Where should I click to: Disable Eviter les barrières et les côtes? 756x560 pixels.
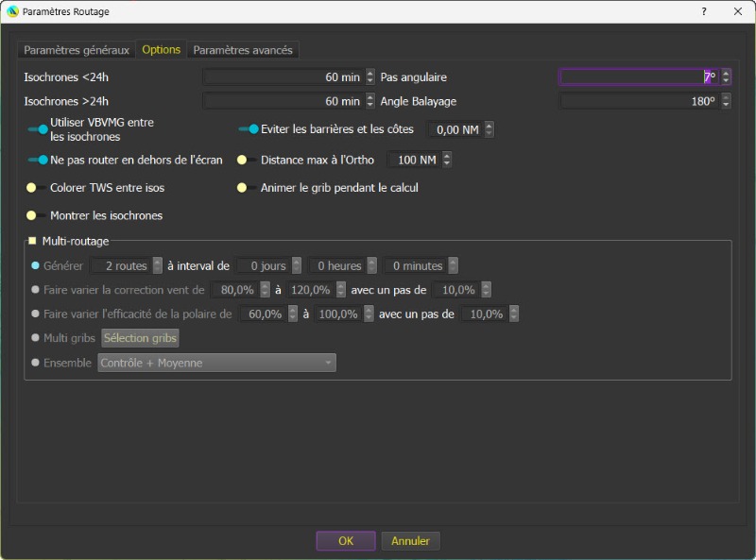coord(249,129)
